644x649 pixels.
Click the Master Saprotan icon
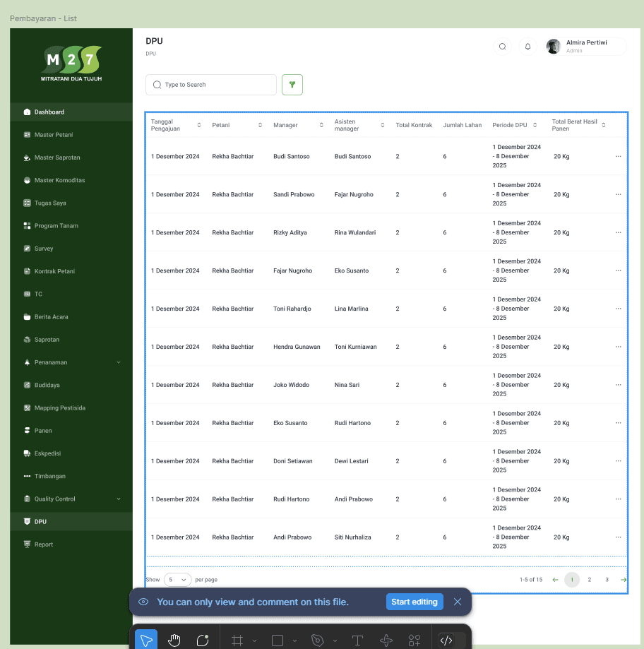pyautogui.click(x=27, y=157)
